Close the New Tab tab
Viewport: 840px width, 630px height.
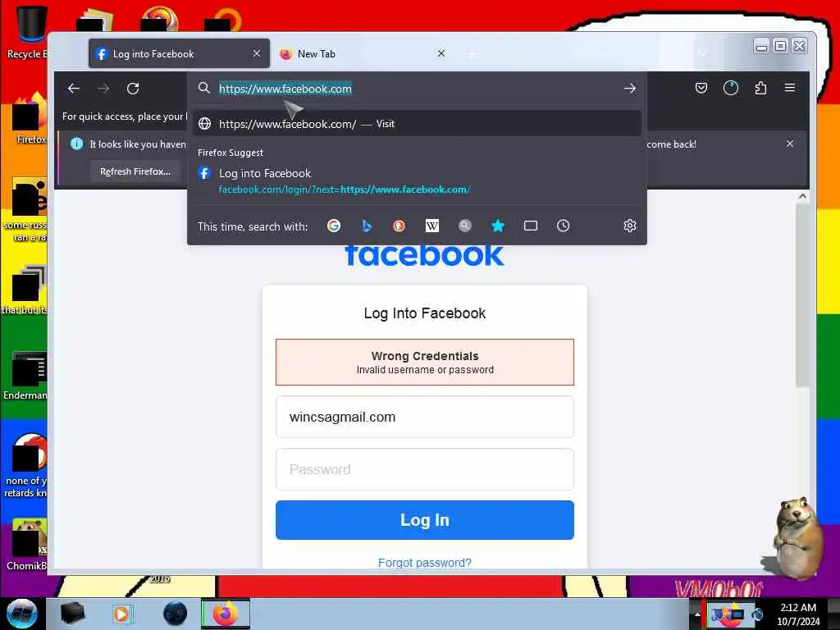(441, 53)
